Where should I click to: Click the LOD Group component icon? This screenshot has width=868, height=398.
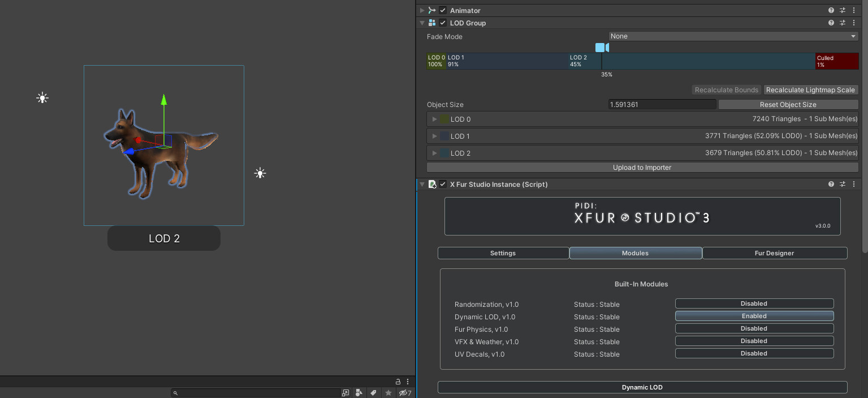point(432,23)
